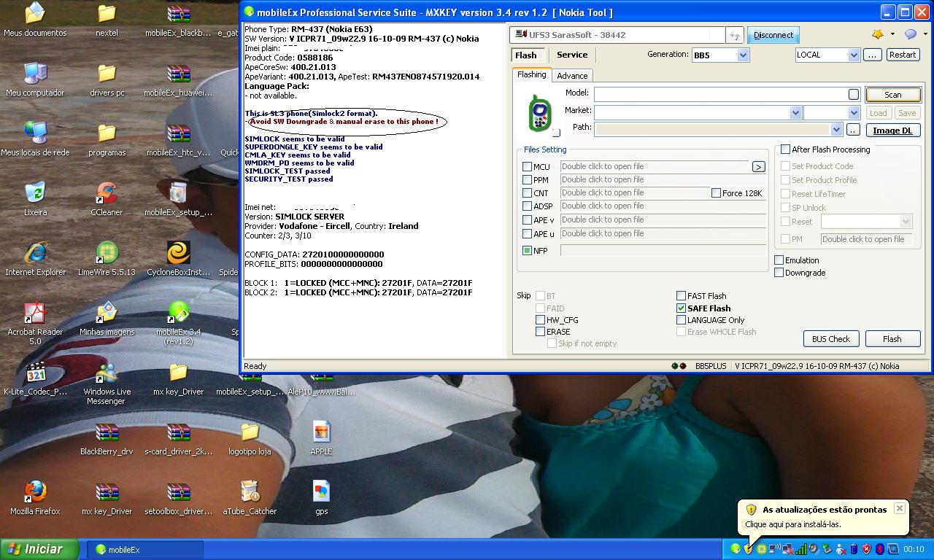934x560 pixels.
Task: Check the LANGUAGE Only option
Action: (681, 320)
